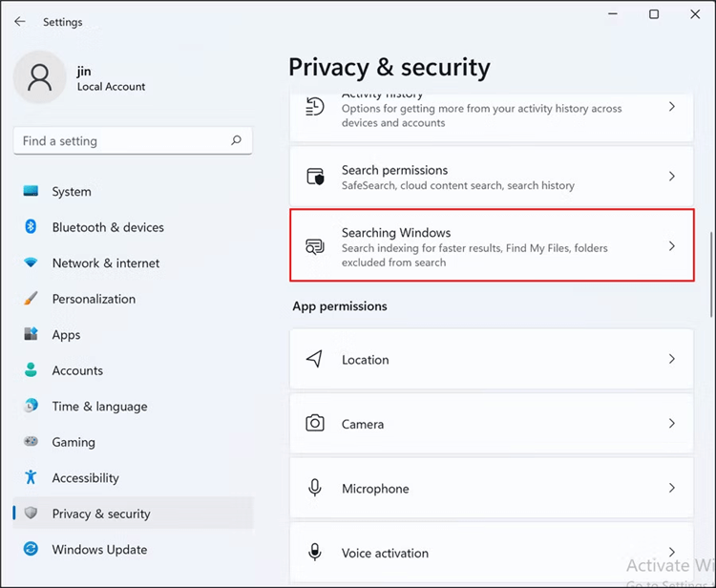Click the vertical scrollbar thumb
Screen dimensions: 716x588
pyautogui.click(x=710, y=274)
